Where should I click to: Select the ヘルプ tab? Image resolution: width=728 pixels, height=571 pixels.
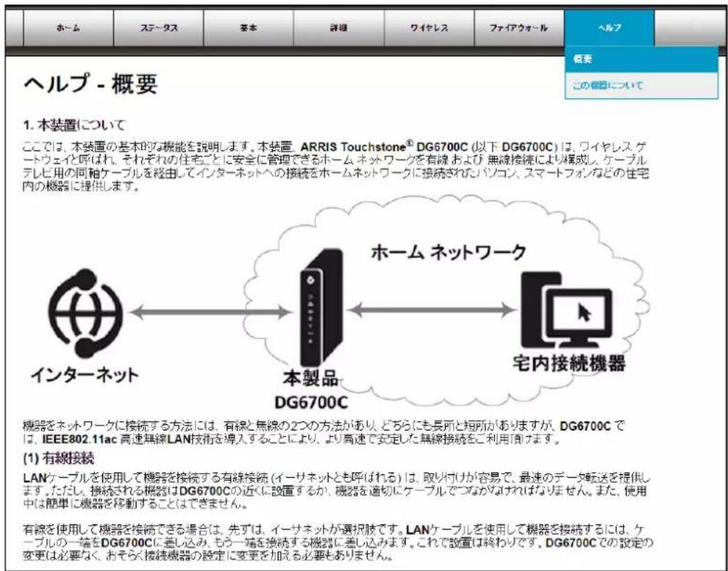coord(609,29)
